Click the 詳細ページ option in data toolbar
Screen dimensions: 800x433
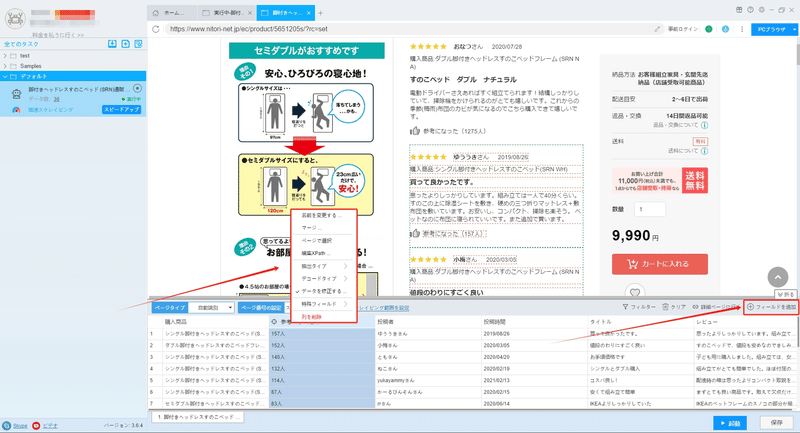pyautogui.click(x=716, y=307)
